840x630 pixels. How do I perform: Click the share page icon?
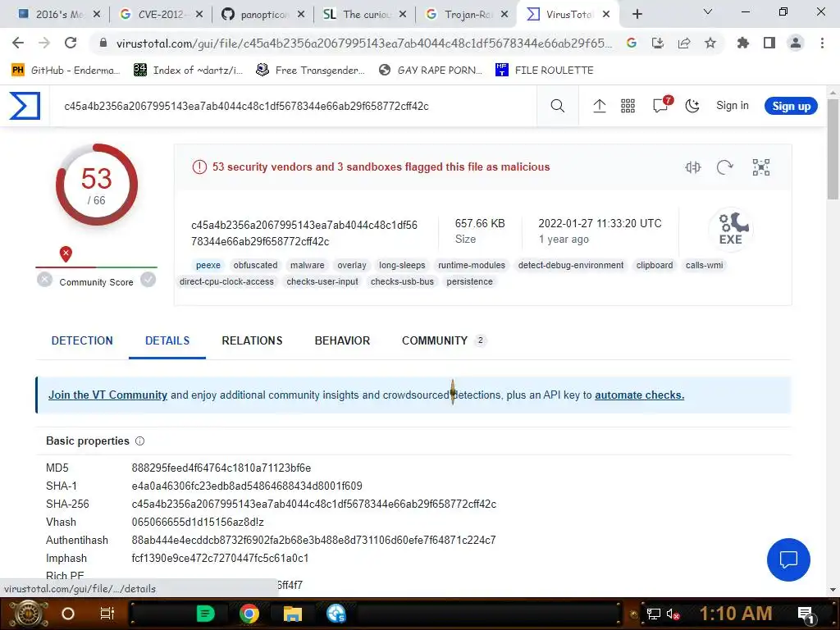(683, 43)
